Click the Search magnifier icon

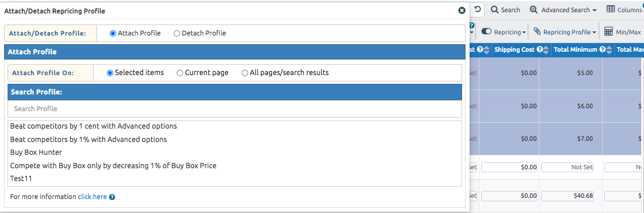point(495,9)
